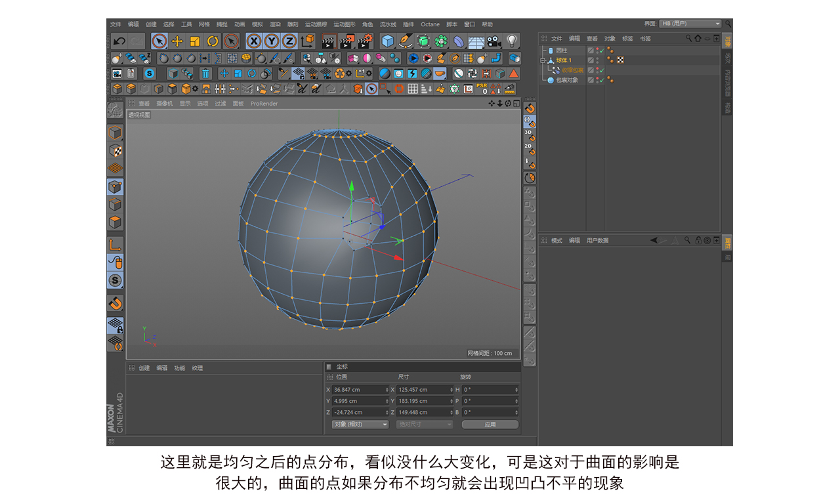Image resolution: width=840 pixels, height=504 pixels.
Task: Select the 圆柱 object in Object Manager
Action: (562, 50)
